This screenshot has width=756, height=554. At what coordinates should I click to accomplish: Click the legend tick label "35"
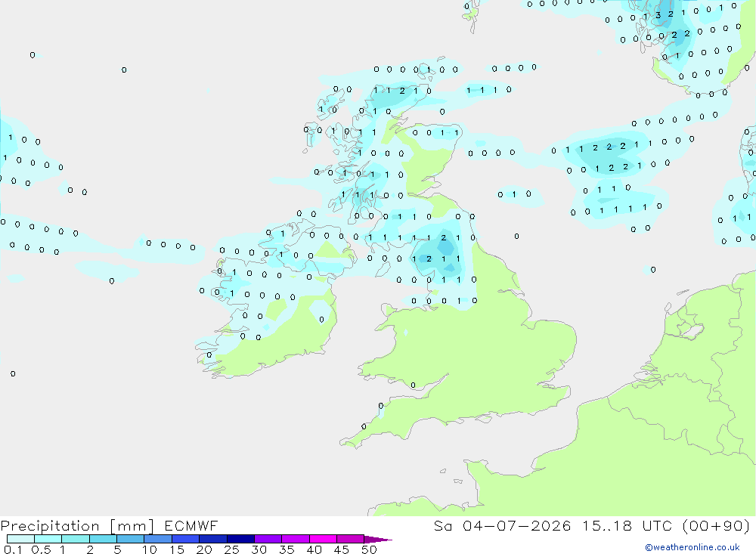click(x=287, y=549)
